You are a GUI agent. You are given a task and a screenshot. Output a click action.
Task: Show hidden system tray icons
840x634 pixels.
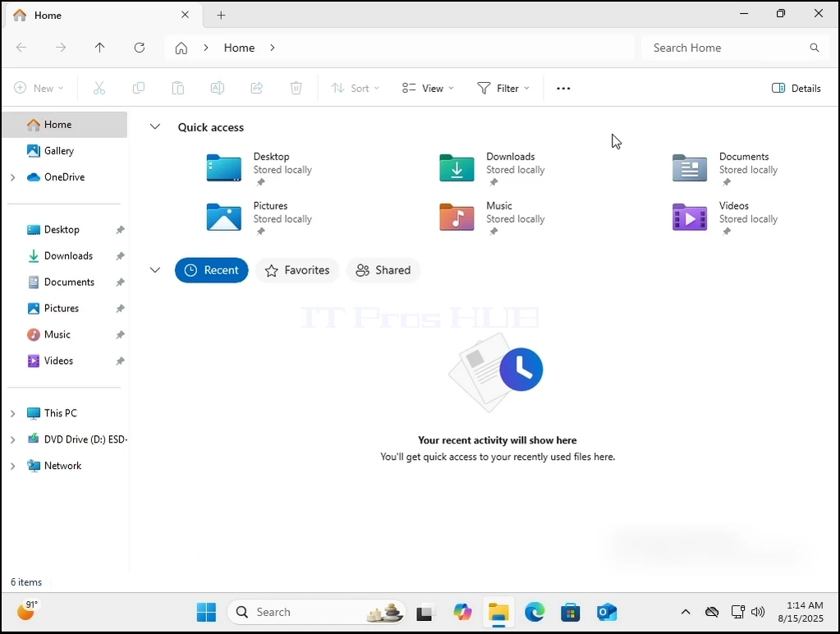685,612
